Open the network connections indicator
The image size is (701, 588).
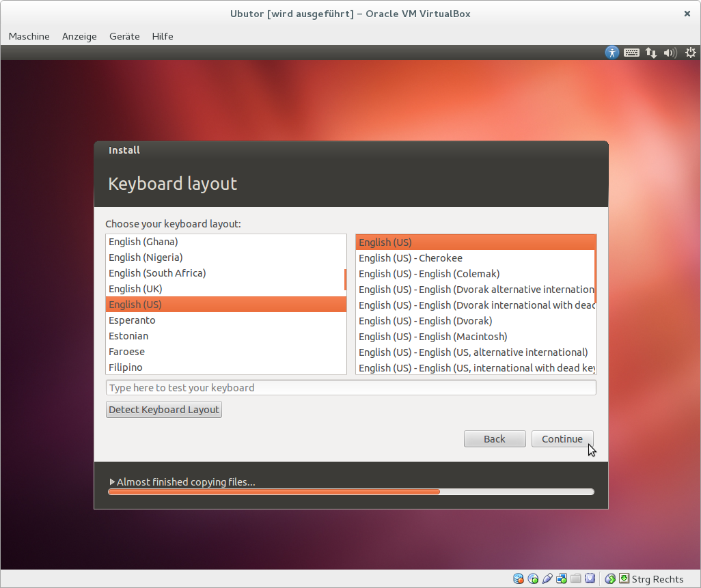[651, 53]
